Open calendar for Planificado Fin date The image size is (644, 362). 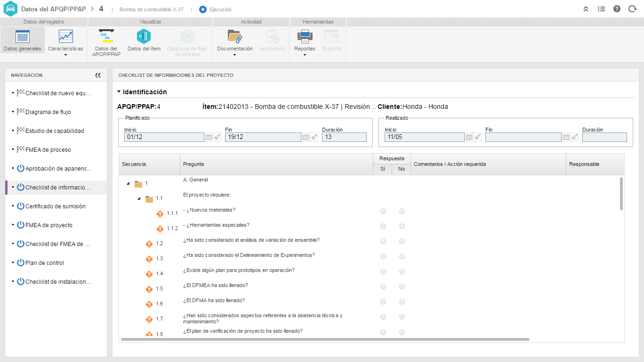tap(306, 137)
